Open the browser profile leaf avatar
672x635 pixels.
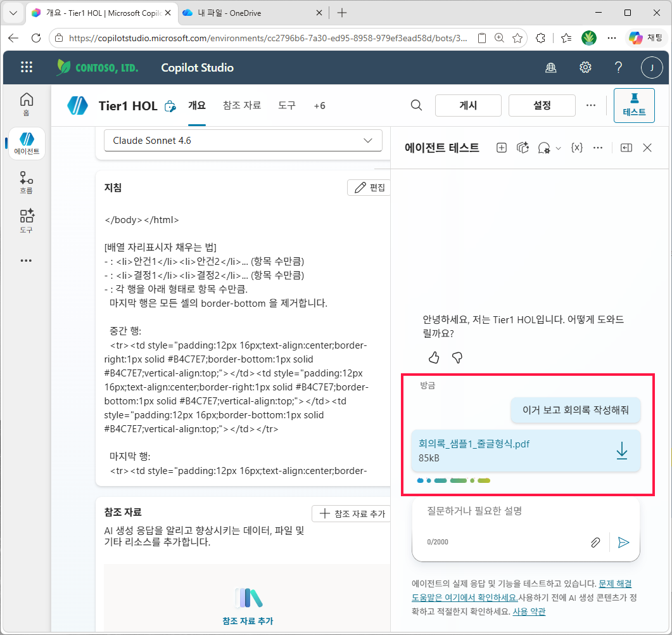[589, 38]
